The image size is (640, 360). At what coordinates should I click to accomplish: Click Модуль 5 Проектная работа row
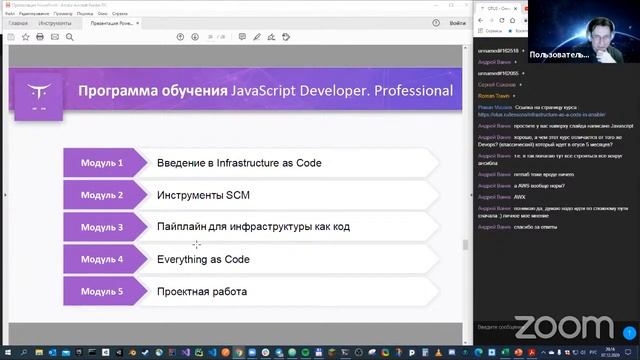251,291
